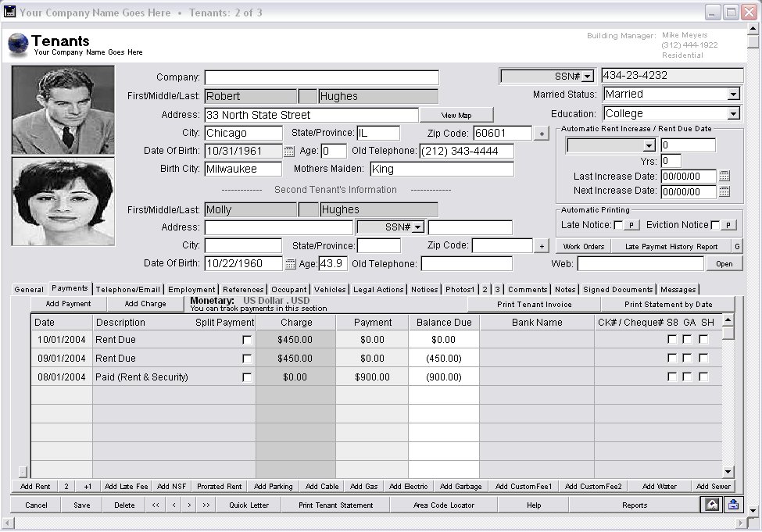Open the Automatic Rent Increase dropdown
This screenshot has height=532, width=762.
(649, 145)
